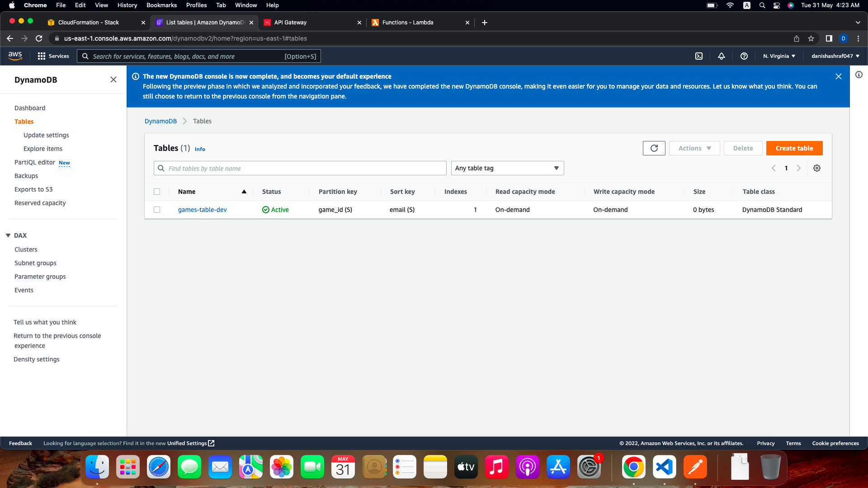Expand the N. Virginia region selector
Viewport: 868px width, 488px height.
coord(779,56)
